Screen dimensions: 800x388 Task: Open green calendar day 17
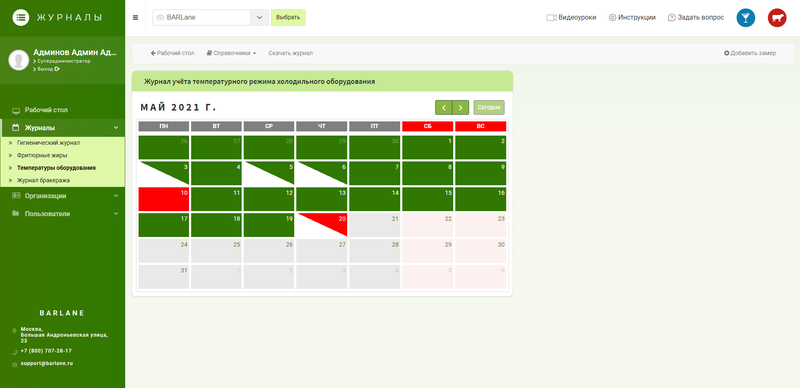164,225
